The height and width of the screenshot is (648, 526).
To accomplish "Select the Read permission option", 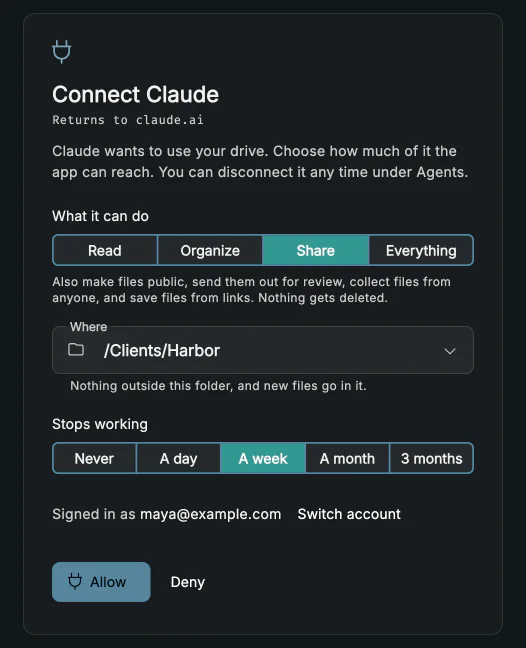I will [x=105, y=250].
